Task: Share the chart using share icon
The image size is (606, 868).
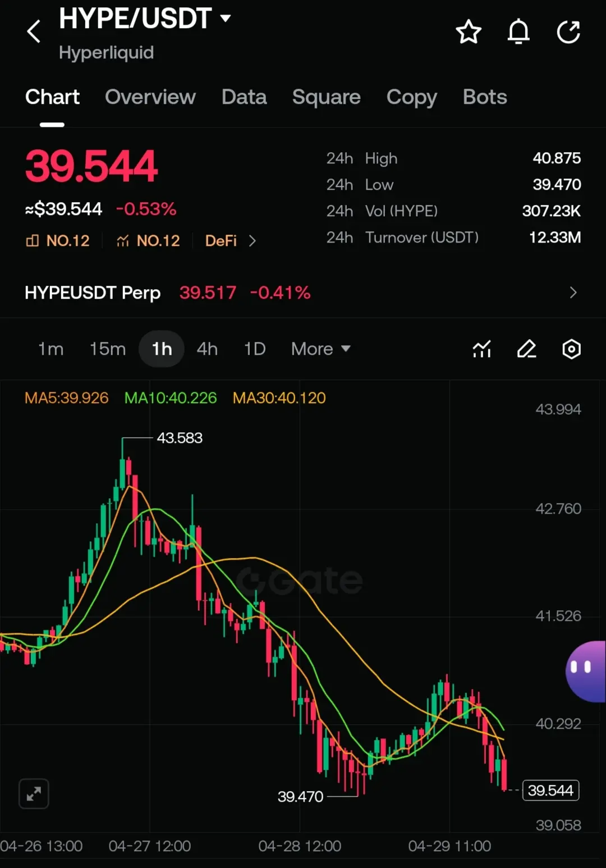Action: 568,31
